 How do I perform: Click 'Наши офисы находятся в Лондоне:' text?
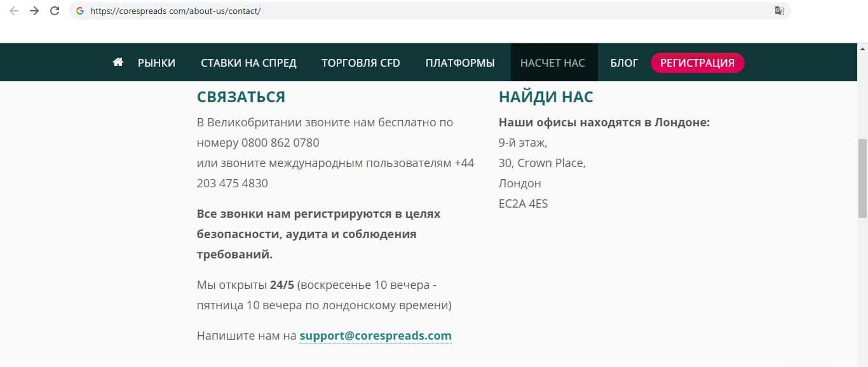coord(604,123)
